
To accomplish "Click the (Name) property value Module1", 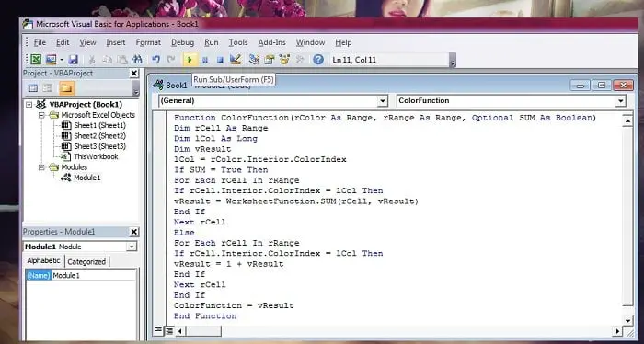I will coord(94,275).
